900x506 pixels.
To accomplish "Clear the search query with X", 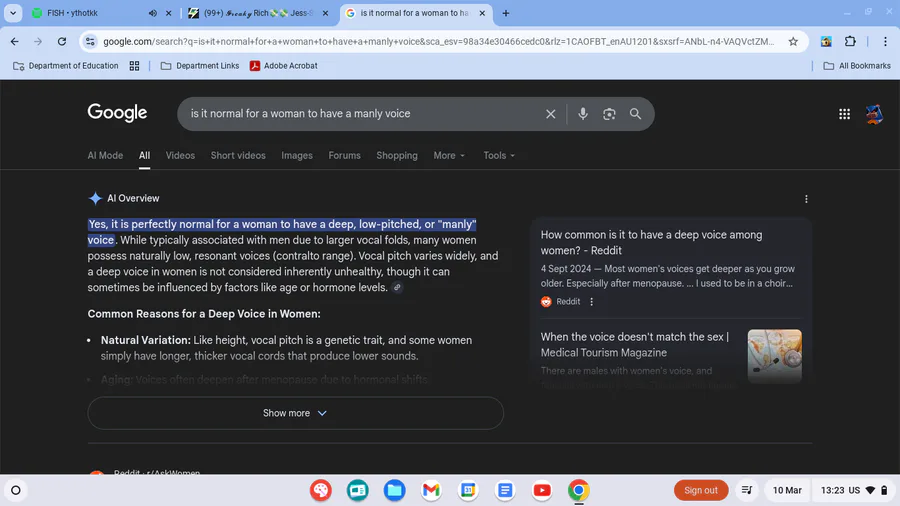I will (550, 114).
